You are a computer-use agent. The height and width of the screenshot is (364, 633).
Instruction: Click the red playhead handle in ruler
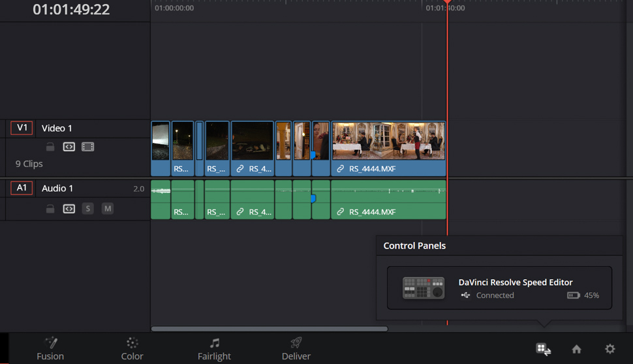(447, 3)
